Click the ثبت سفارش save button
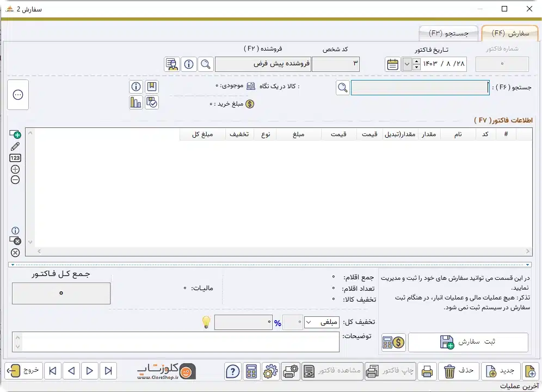 (x=468, y=342)
